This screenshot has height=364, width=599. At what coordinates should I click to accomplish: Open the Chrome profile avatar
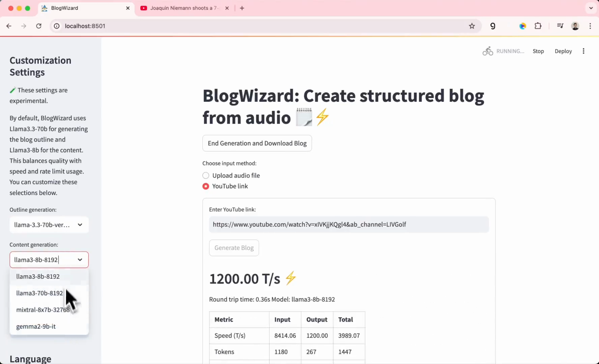tap(575, 26)
